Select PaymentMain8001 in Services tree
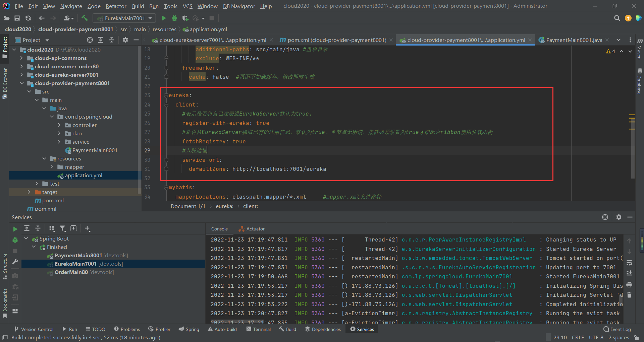This screenshot has width=644, height=342. click(x=78, y=256)
